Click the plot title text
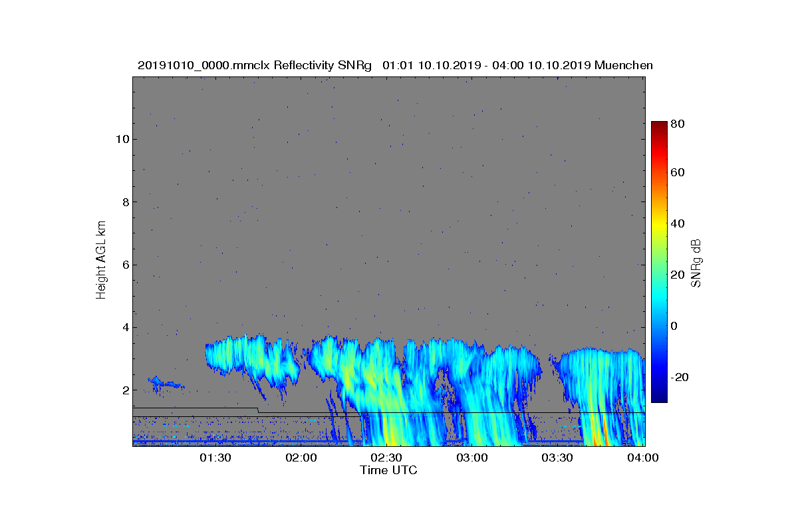This screenshot has width=798, height=532. coord(395,65)
